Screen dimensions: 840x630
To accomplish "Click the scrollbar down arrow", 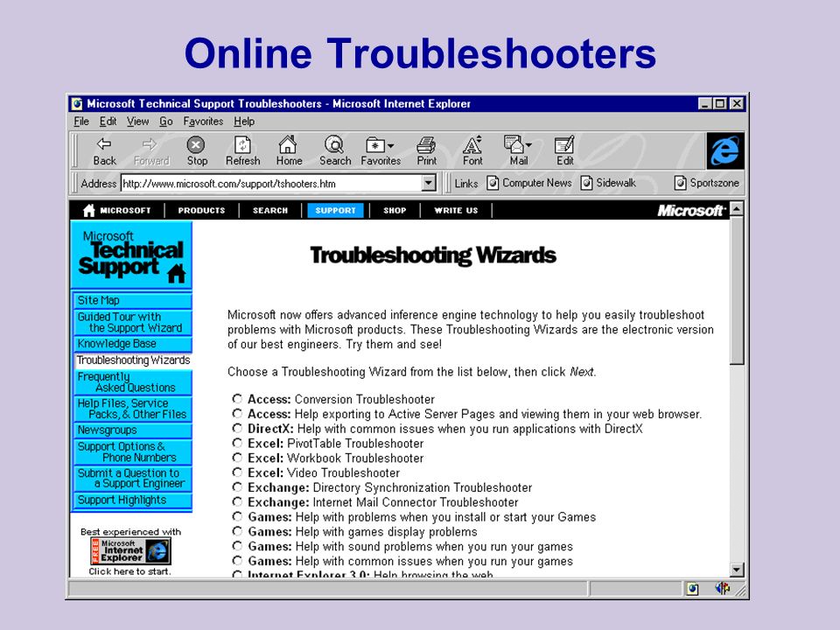I will point(737,570).
